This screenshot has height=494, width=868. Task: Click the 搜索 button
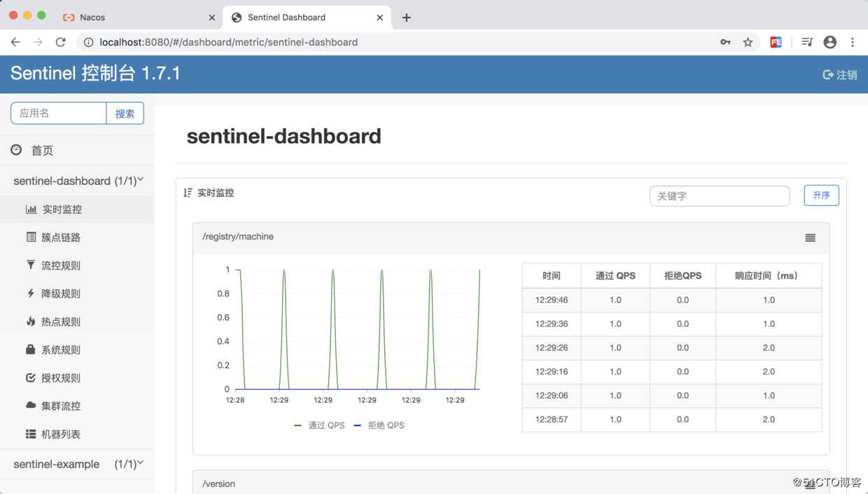click(x=125, y=113)
